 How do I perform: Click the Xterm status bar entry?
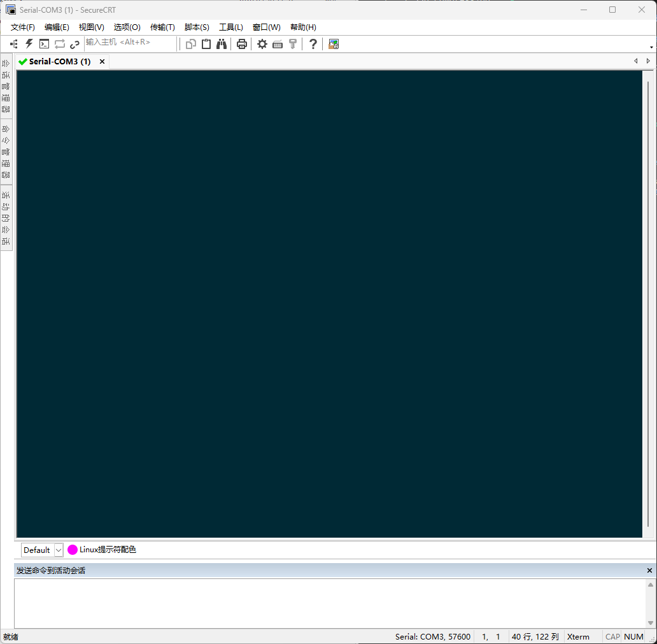tap(578, 637)
